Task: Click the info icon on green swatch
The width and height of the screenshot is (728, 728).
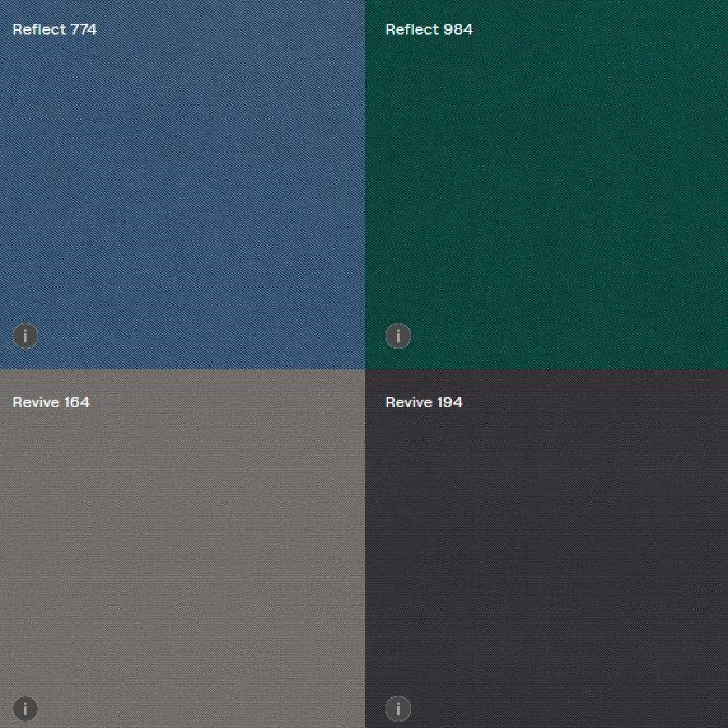Action: [x=398, y=336]
